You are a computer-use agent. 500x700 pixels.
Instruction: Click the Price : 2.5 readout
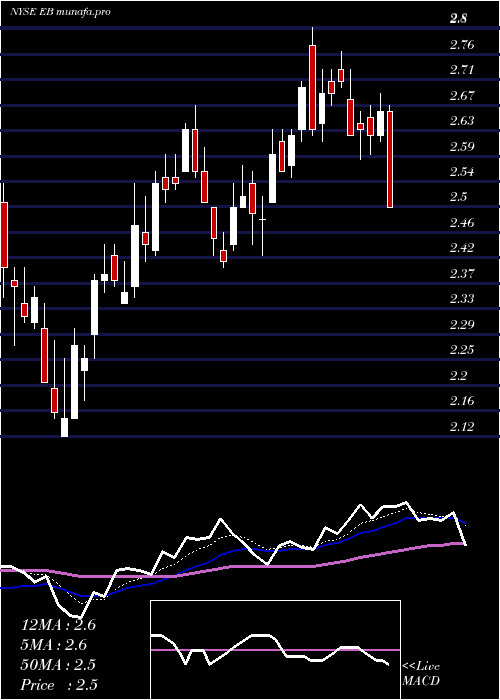[x=59, y=685]
